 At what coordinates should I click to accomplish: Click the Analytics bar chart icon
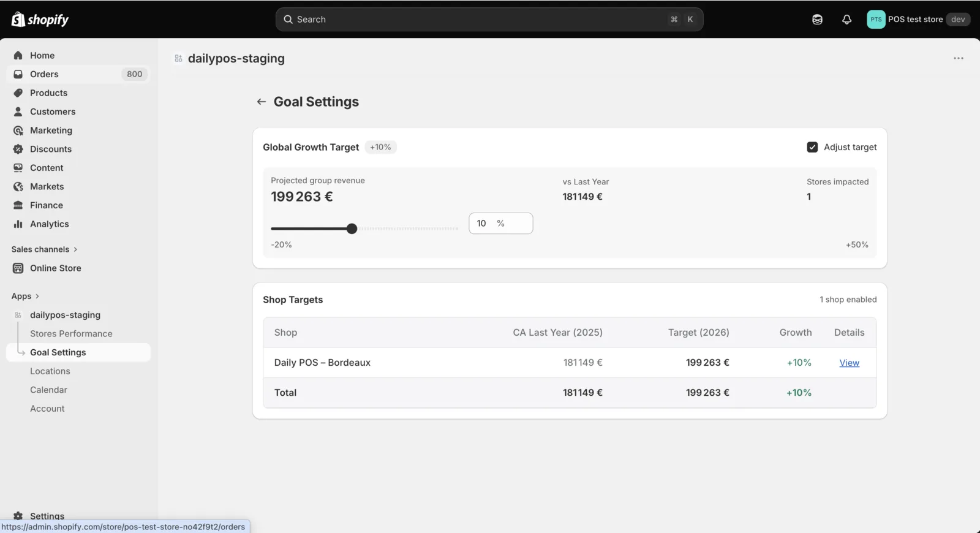[18, 224]
